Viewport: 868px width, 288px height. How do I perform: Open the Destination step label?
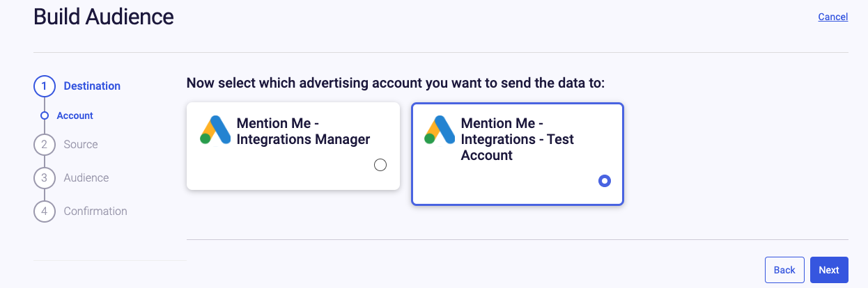tap(92, 86)
